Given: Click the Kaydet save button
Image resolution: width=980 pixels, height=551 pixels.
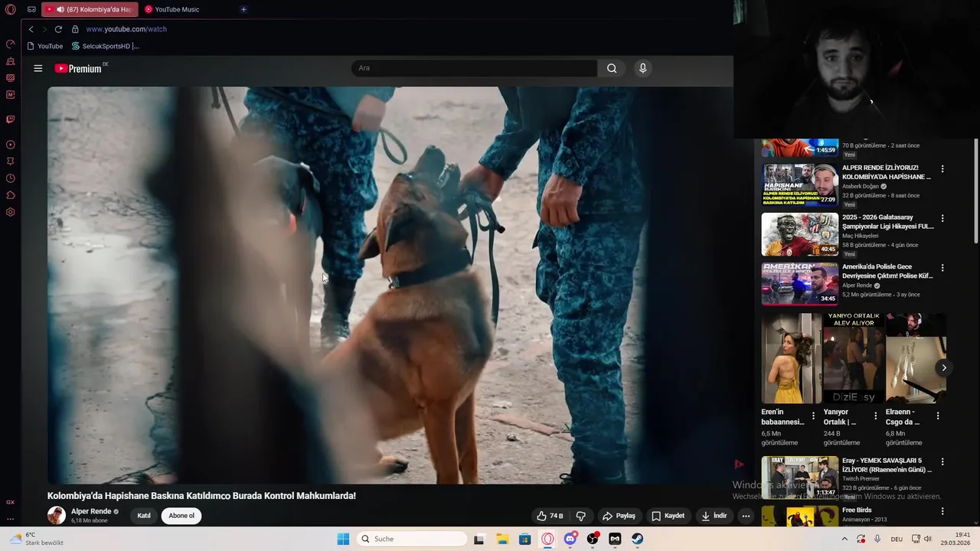Looking at the screenshot, I should 668,516.
